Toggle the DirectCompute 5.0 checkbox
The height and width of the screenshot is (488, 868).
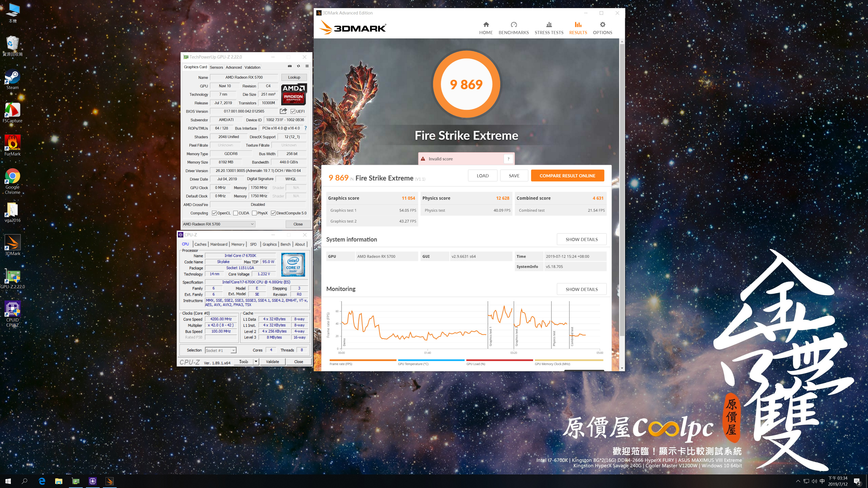pyautogui.click(x=273, y=213)
